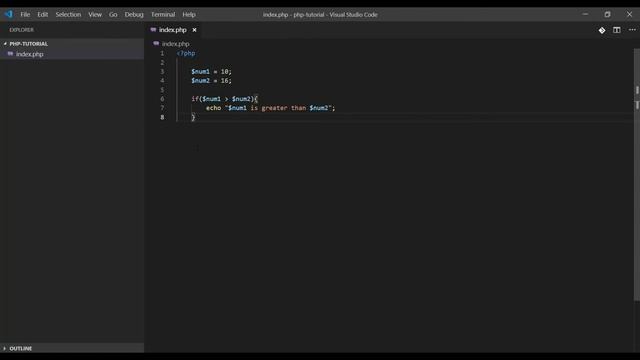The width and height of the screenshot is (640, 360).
Task: Close the Visual Studio Code window
Action: (629, 14)
